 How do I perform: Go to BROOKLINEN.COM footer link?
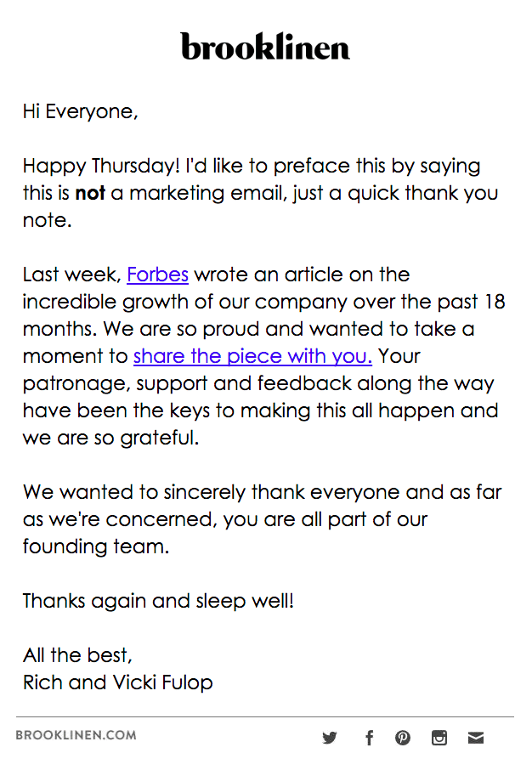click(76, 735)
